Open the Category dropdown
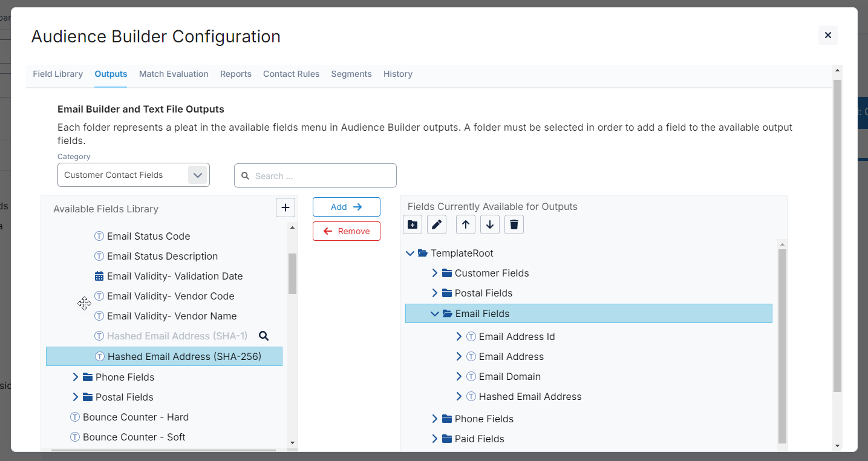Viewport: 868px width, 461px height. click(x=197, y=175)
